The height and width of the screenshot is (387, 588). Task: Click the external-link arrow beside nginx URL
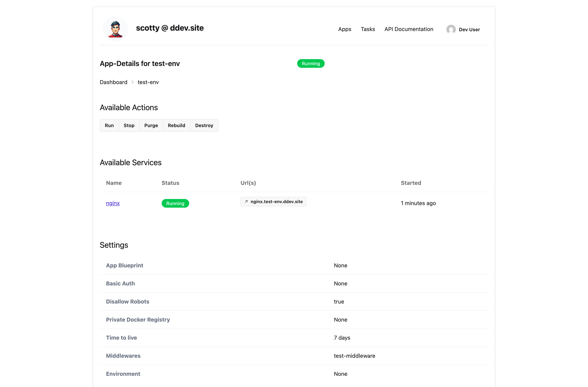coord(246,201)
